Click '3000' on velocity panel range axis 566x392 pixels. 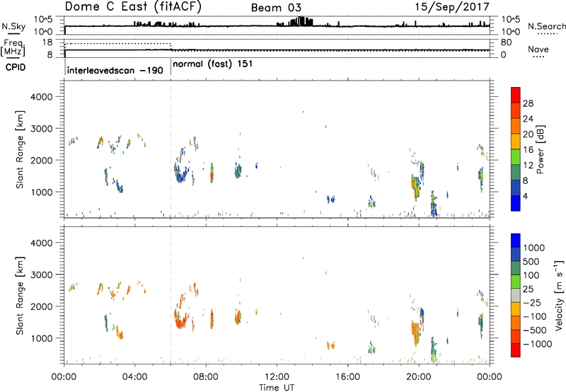coord(42,275)
